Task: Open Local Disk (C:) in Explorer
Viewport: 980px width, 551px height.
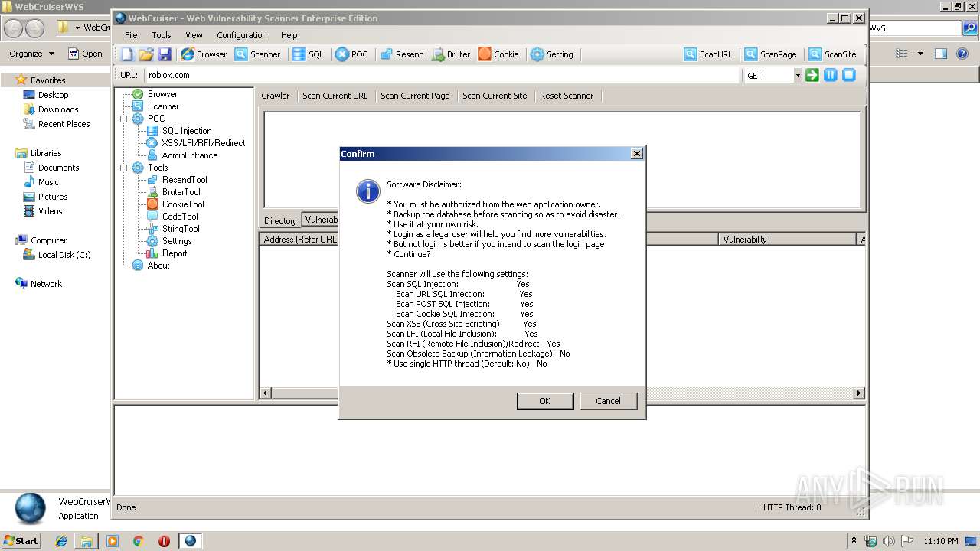Action: pyautogui.click(x=64, y=255)
